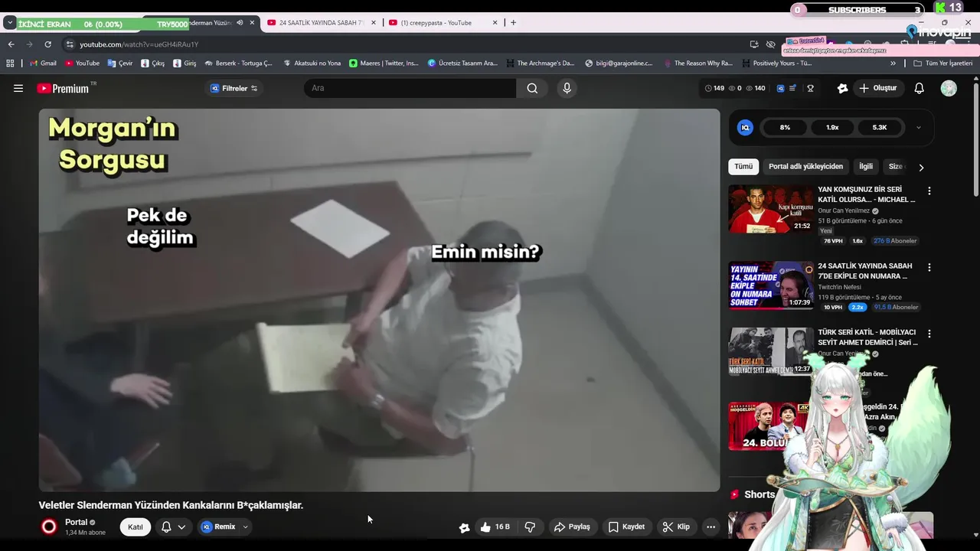Open the account avatar menu
Image resolution: width=980 pixels, height=551 pixels.
[x=949, y=88]
